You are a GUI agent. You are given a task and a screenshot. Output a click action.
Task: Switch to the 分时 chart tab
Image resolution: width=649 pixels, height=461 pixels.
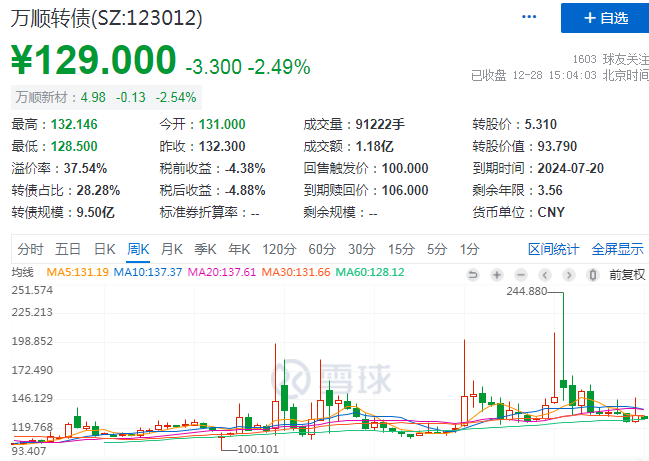(30, 249)
